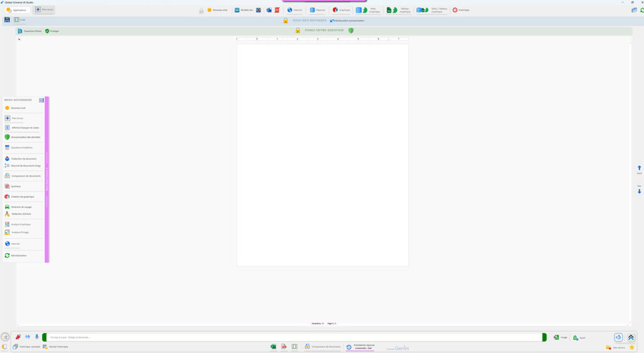The height and width of the screenshot is (353, 644).
Task: Click the Protéger shield button
Action: [52, 31]
